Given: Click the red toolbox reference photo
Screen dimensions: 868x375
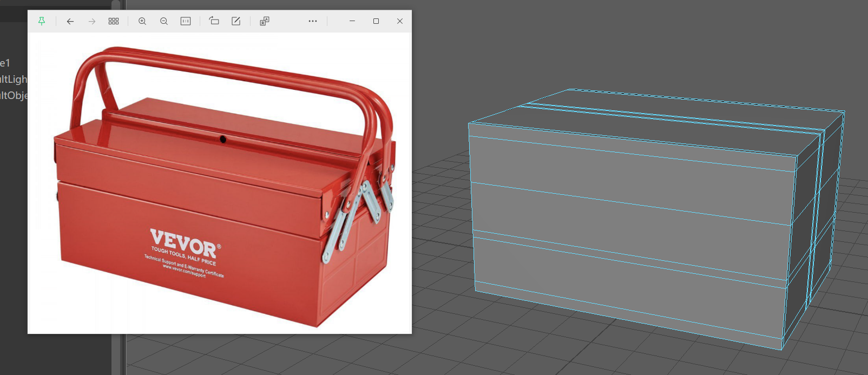Looking at the screenshot, I should pyautogui.click(x=225, y=187).
